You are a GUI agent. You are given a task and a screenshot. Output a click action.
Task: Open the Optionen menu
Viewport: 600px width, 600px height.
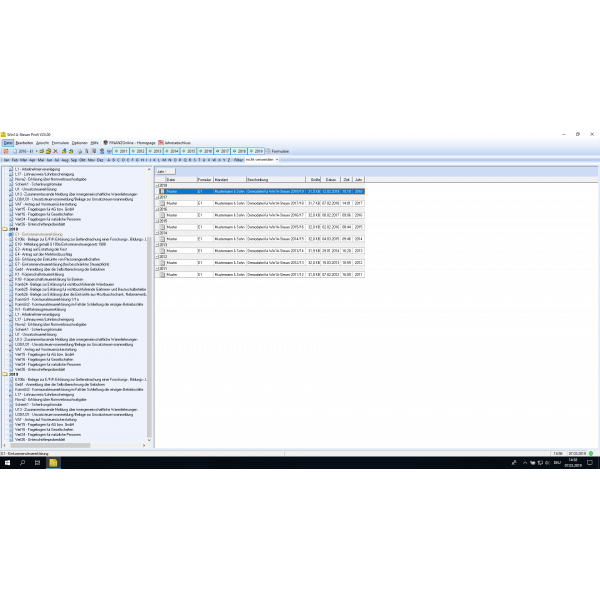click(x=80, y=143)
